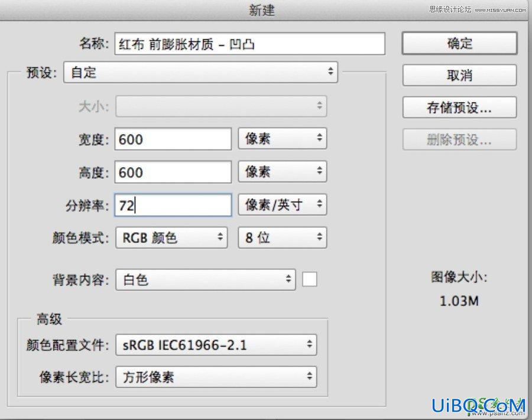This screenshot has width=532, height=420.
Task: Click the 取消 button
Action: point(459,75)
